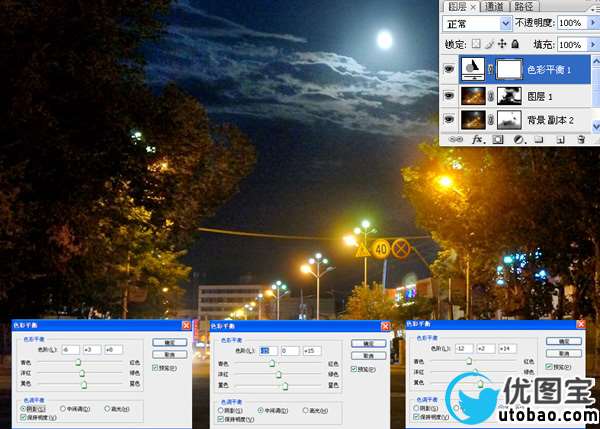Screen dimensions: 600x429
Task: Lock all with the padlock icon
Action: [x=515, y=44]
